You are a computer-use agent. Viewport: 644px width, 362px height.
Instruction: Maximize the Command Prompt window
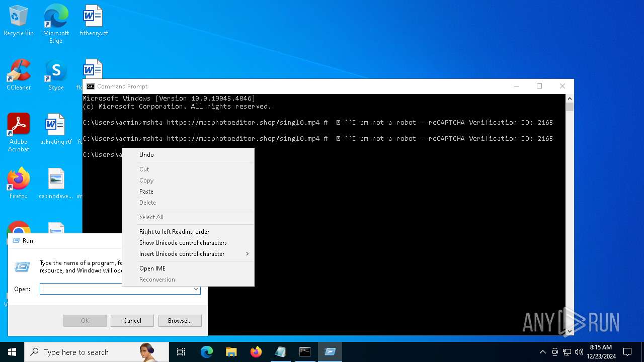[539, 86]
